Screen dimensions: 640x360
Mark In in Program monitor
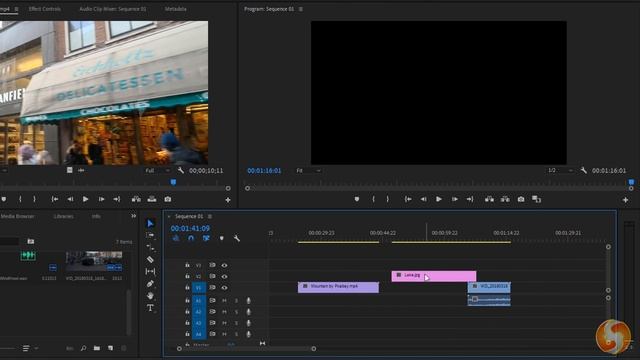click(x=373, y=199)
